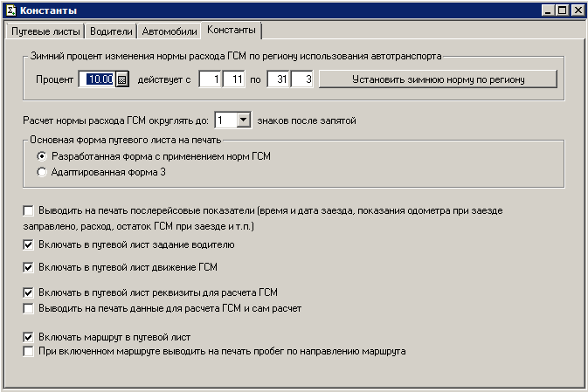
Task: Select Разработанная форма с применением норм ГСМ
Action: (x=41, y=155)
